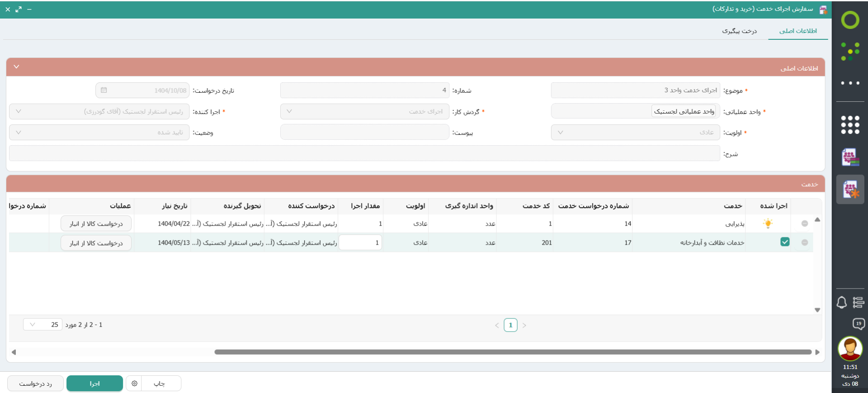868x393 pixels.
Task: Click the user profile avatar
Action: 850,349
